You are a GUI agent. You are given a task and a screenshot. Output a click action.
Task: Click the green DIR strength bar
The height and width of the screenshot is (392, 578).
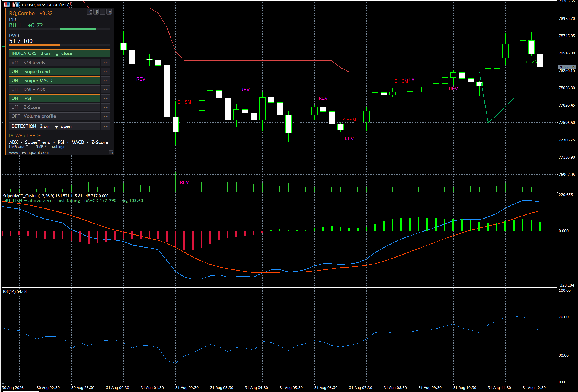(78, 29)
